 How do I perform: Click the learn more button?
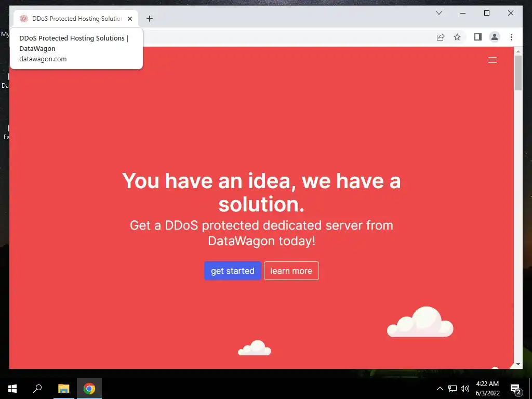point(291,271)
